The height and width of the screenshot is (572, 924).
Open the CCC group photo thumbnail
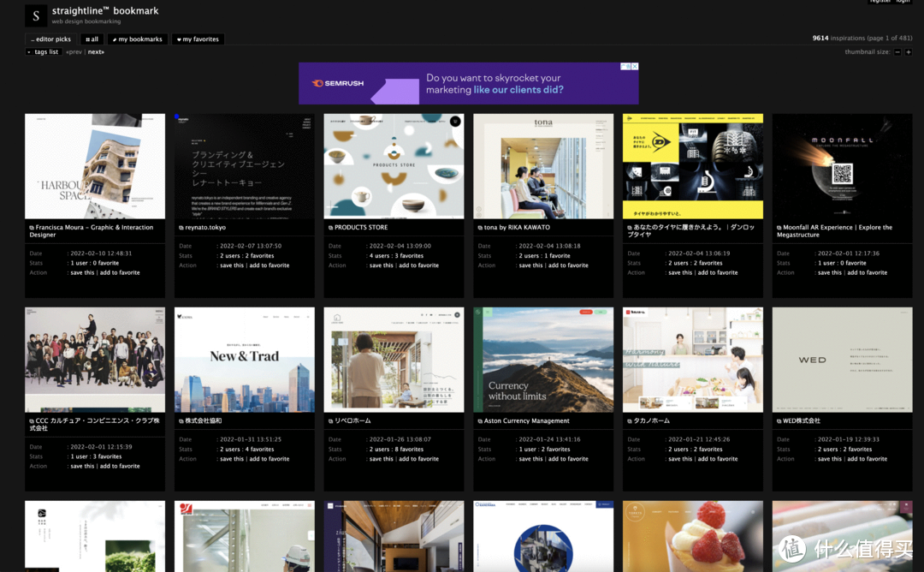point(95,360)
